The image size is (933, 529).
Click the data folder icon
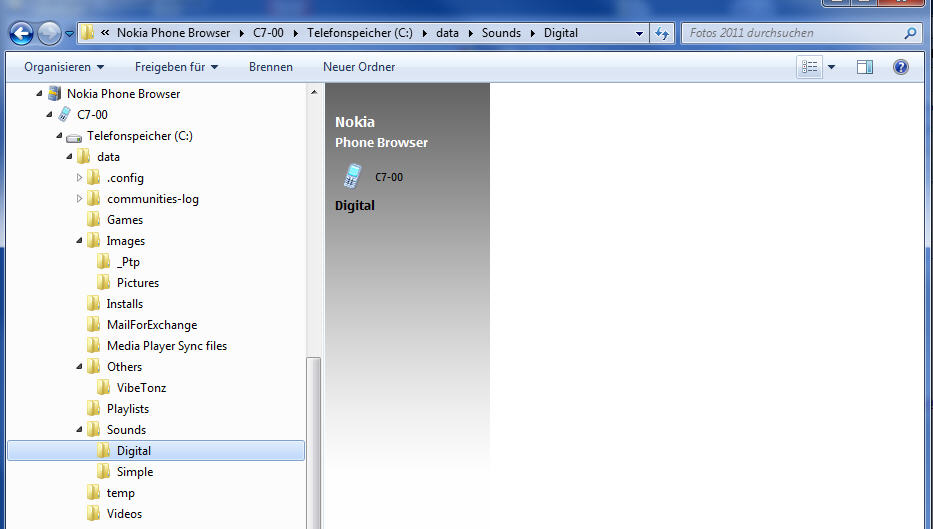click(84, 156)
